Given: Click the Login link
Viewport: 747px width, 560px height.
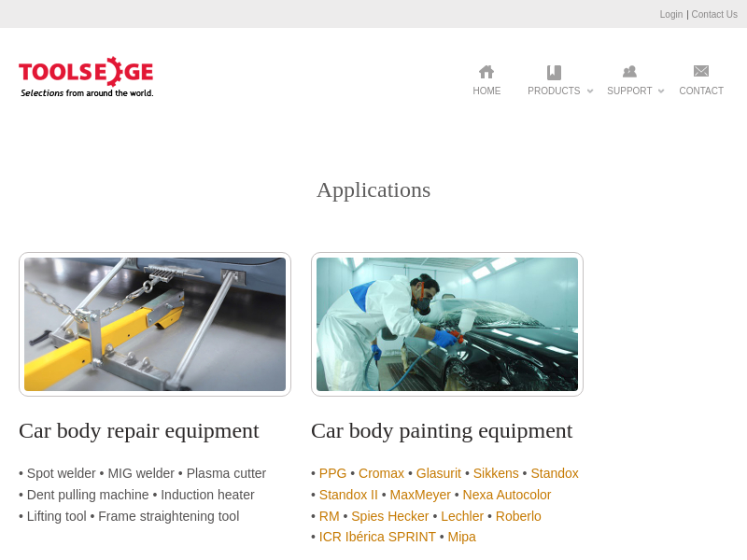Looking at the screenshot, I should pos(670,14).
